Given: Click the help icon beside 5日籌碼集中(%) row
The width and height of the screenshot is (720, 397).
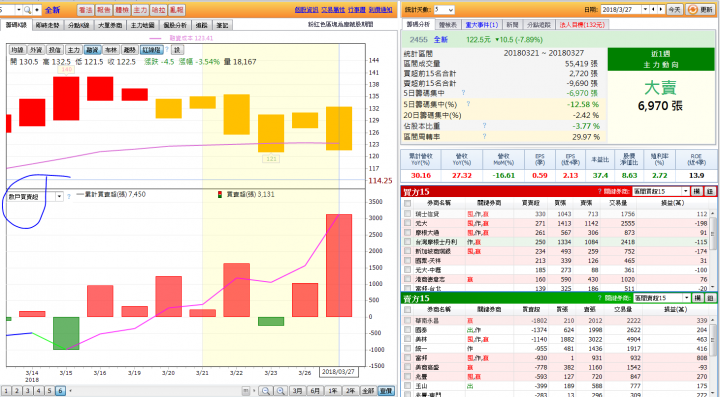Looking at the screenshot, I should click(468, 104).
